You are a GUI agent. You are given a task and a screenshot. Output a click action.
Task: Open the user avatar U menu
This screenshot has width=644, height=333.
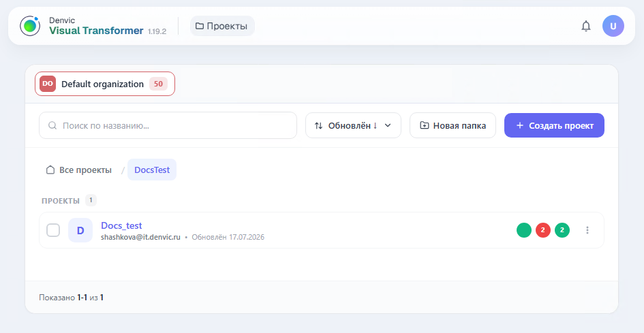(x=613, y=26)
